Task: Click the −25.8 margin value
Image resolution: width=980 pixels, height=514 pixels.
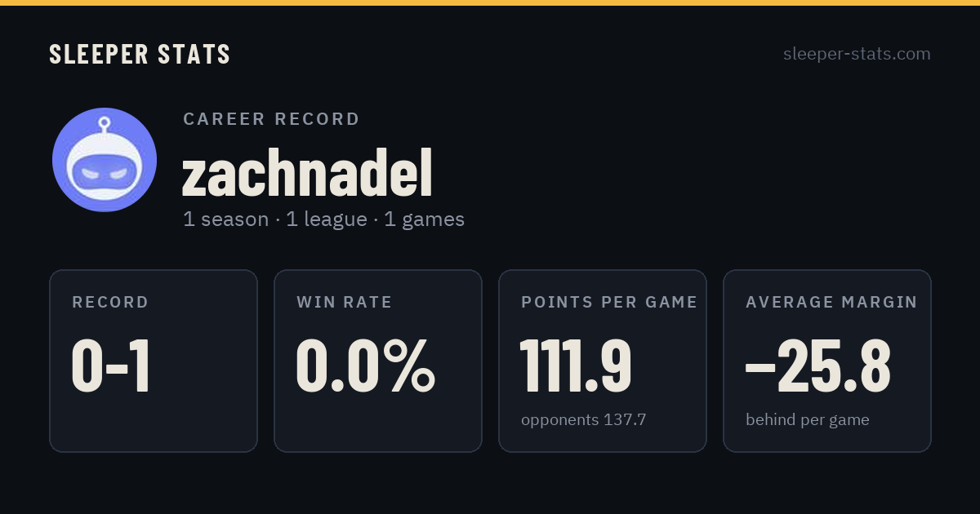Action: tap(818, 366)
